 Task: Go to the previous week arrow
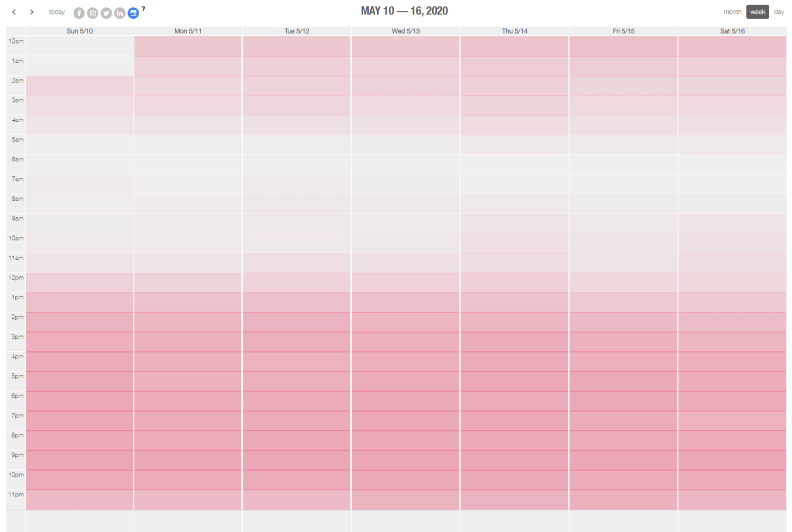(14, 12)
